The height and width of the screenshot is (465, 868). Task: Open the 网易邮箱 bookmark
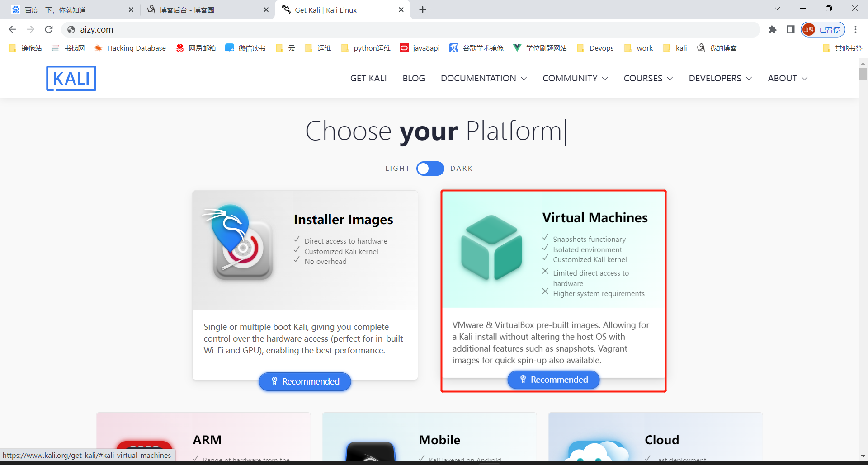(x=196, y=48)
